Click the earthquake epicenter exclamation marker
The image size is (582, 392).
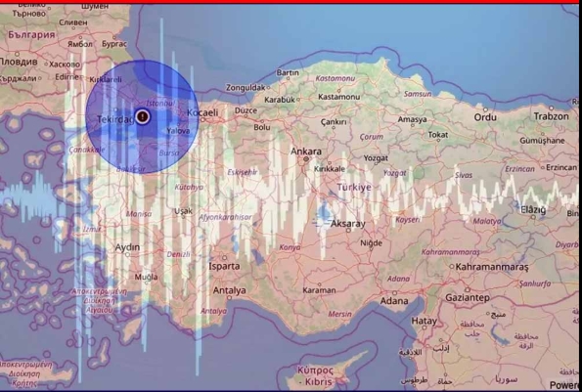click(143, 116)
